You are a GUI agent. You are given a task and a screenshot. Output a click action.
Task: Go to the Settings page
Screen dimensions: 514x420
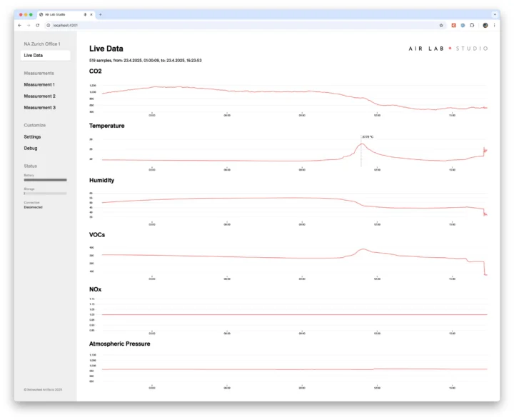pos(32,136)
